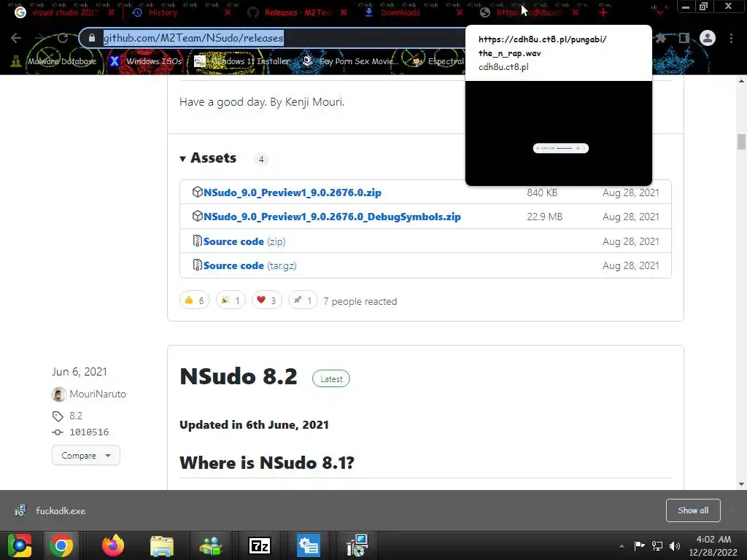Toggle the heart reaction with 3 votes
This screenshot has width=747, height=560.
267,300
